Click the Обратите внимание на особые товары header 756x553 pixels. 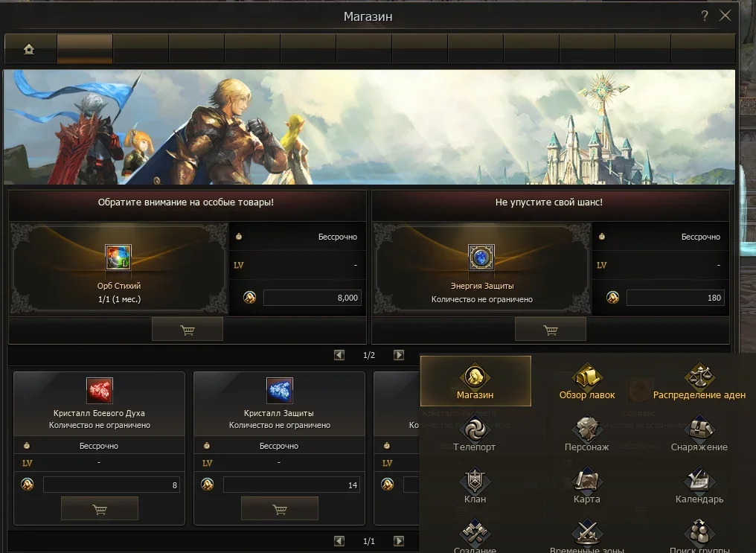click(x=186, y=202)
